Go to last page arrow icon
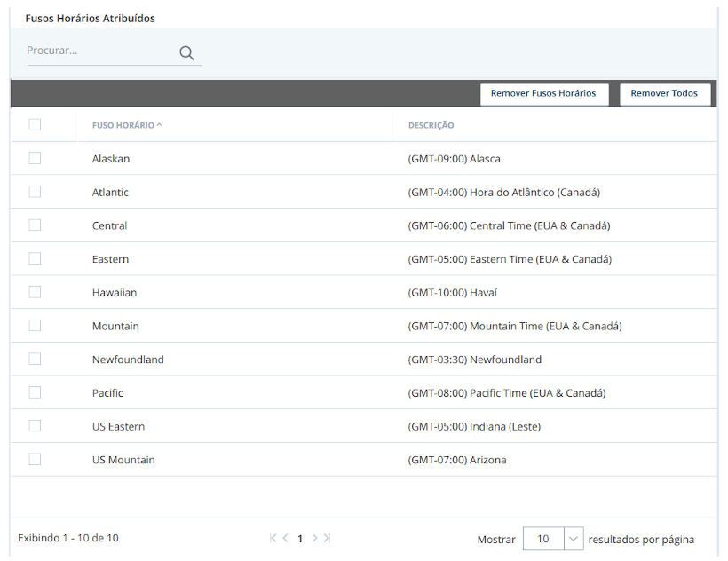728x561 pixels. pyautogui.click(x=327, y=538)
